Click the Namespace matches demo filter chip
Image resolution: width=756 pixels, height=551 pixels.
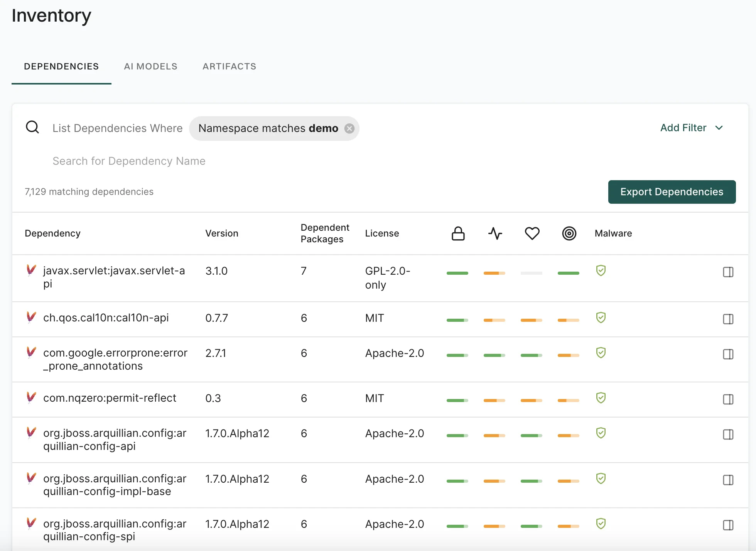(x=268, y=128)
